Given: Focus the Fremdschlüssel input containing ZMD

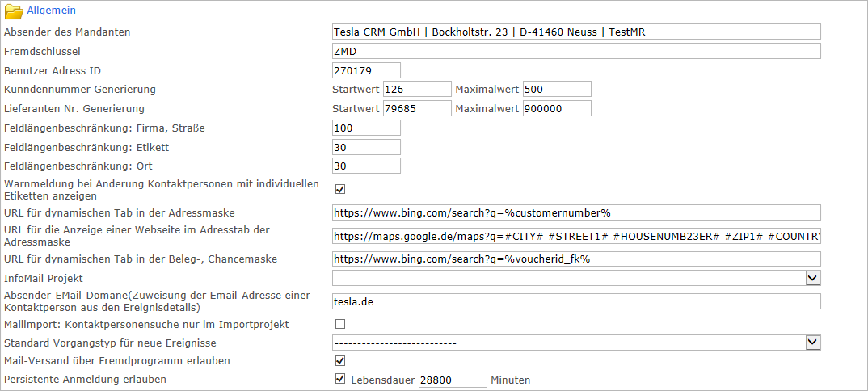Looking at the screenshot, I should pyautogui.click(x=576, y=51).
